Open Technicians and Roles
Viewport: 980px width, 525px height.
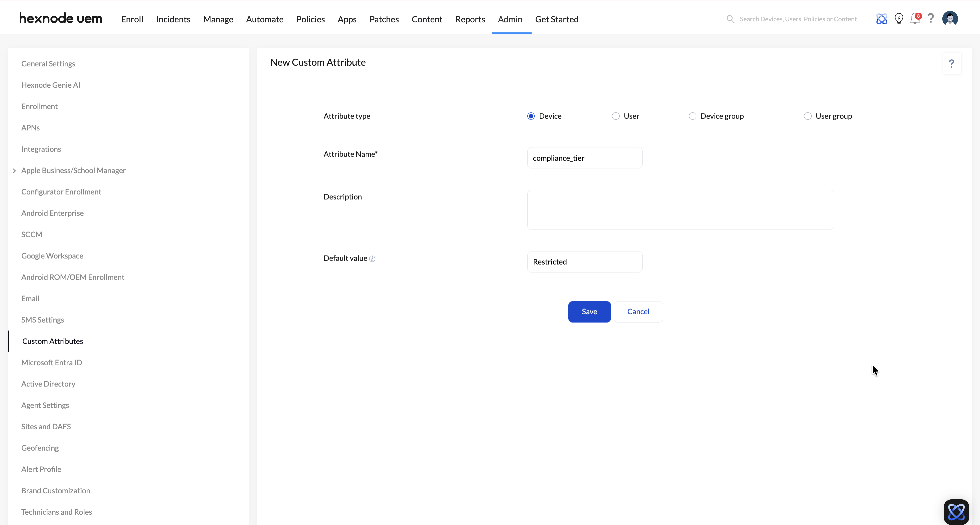pos(57,511)
